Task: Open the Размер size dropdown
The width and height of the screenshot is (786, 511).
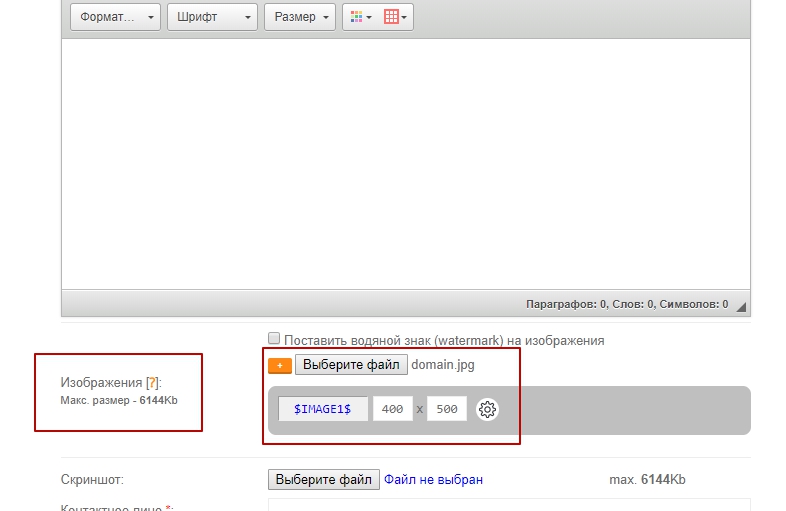Action: click(299, 17)
